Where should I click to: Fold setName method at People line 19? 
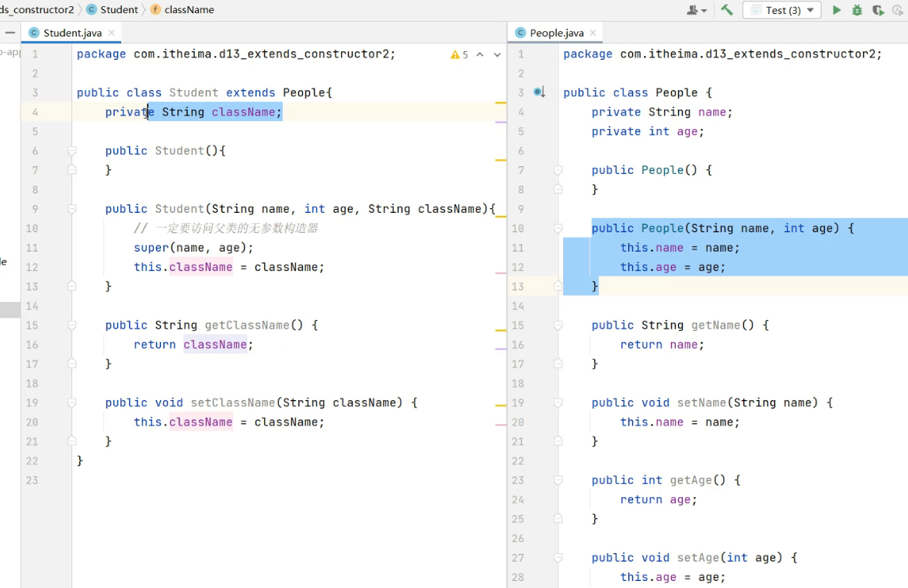coord(558,402)
